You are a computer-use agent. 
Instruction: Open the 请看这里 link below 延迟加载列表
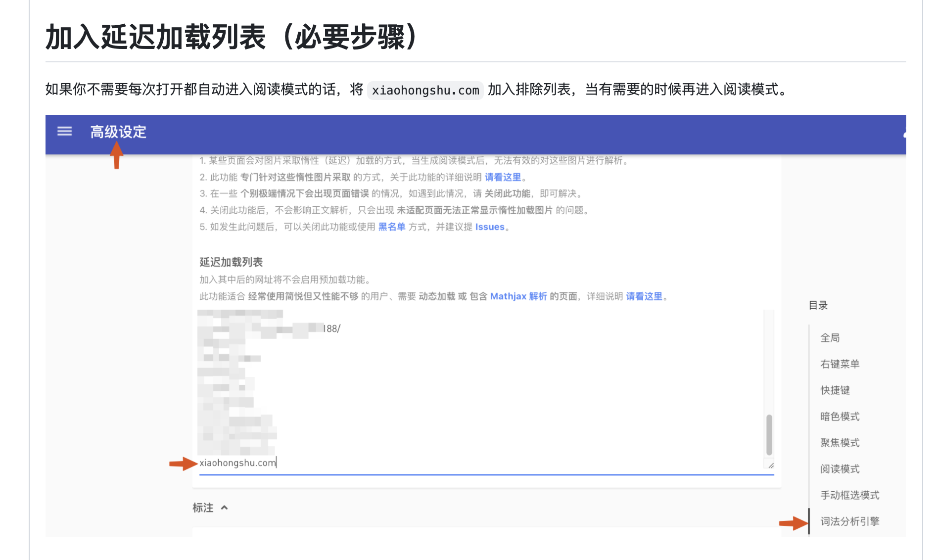[x=644, y=296]
